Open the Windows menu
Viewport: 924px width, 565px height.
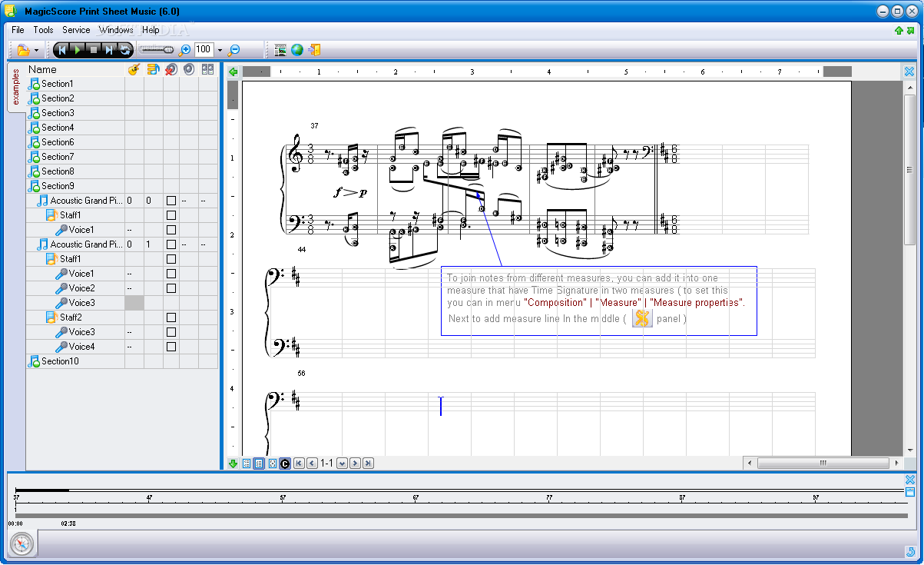point(116,30)
